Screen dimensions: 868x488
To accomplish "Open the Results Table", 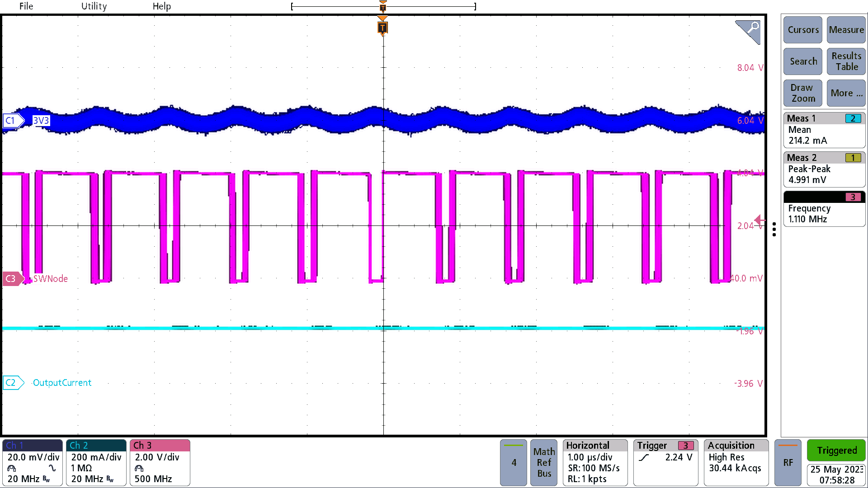I will (x=845, y=61).
